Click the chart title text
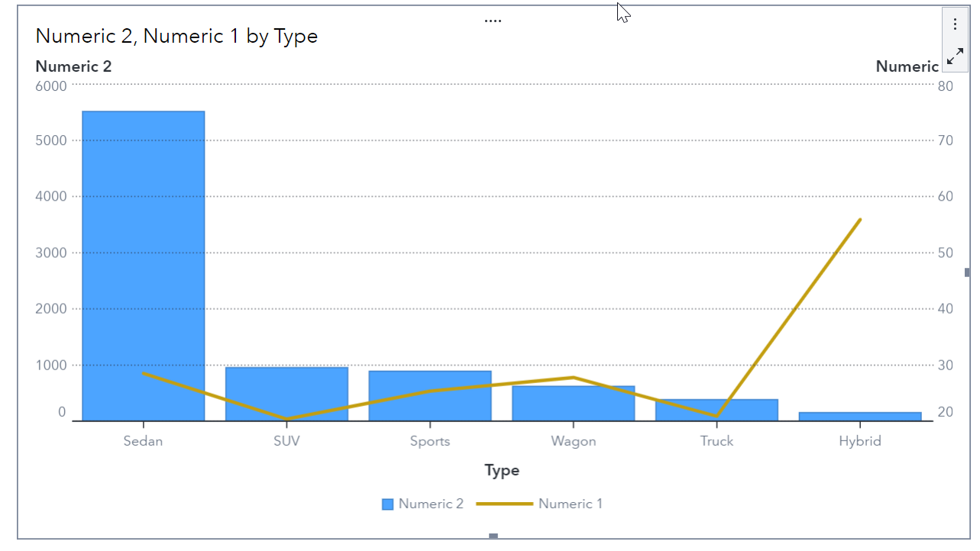Viewport: 980px width, 551px height. [x=176, y=36]
